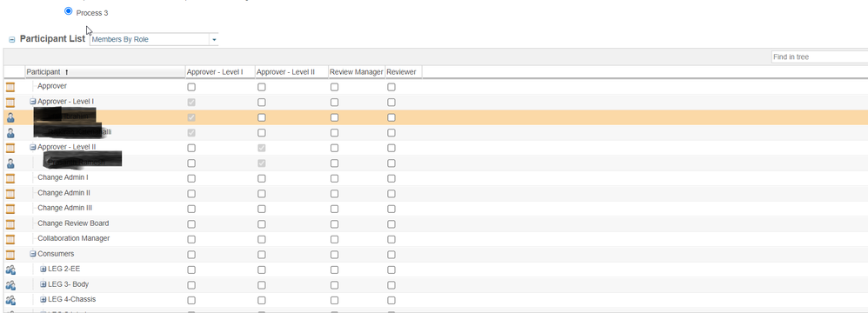The image size is (868, 313).
Task: Check Review Manager box for Approver row
Action: 334,87
